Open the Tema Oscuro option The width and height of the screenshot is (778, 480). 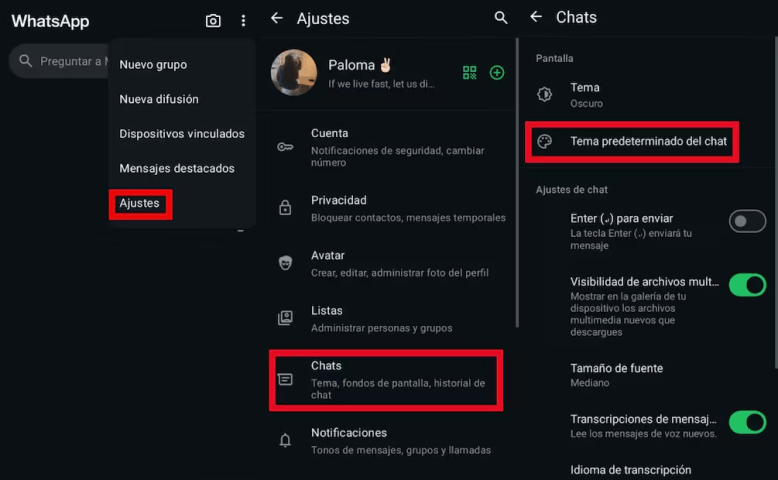645,95
